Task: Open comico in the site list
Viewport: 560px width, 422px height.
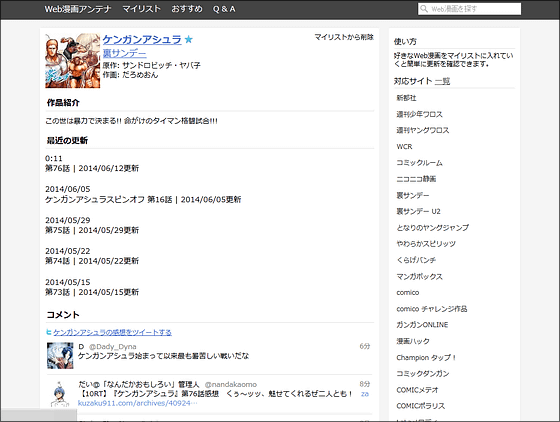Action: tap(408, 292)
